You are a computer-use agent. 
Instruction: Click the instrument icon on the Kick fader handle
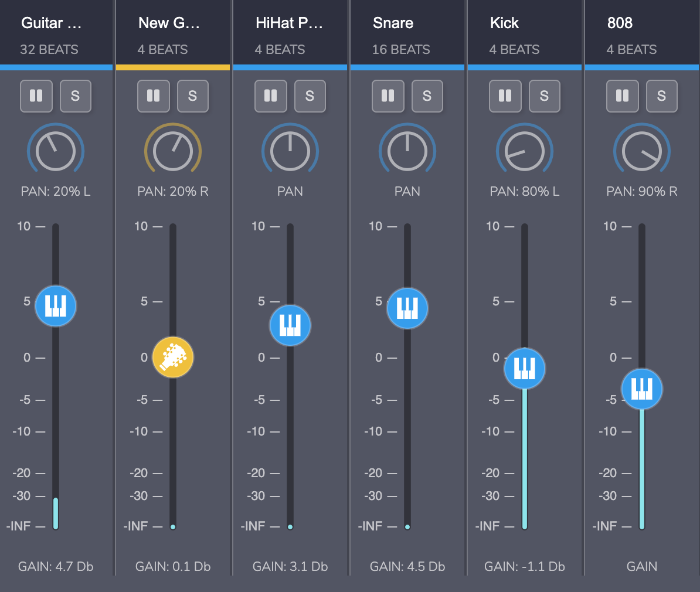click(x=524, y=368)
